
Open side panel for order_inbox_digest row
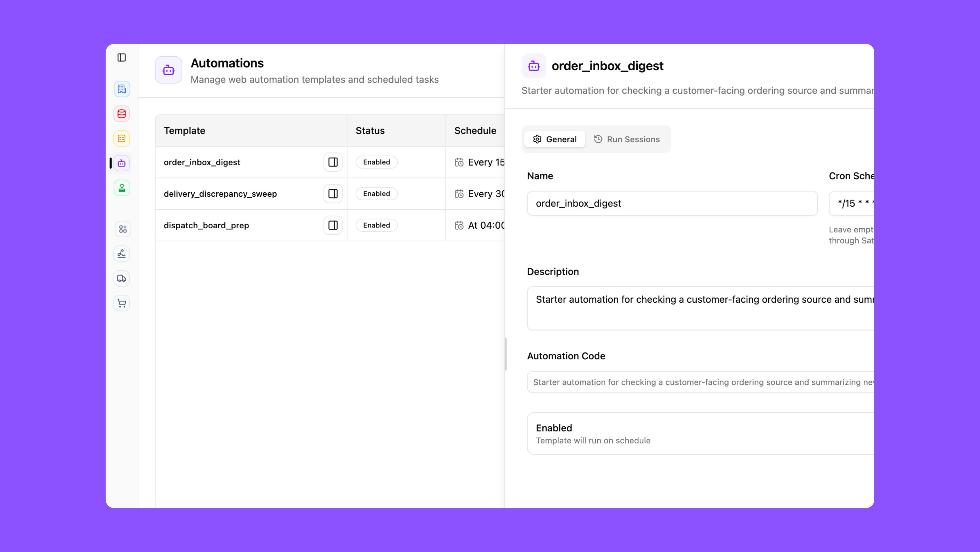pos(332,162)
